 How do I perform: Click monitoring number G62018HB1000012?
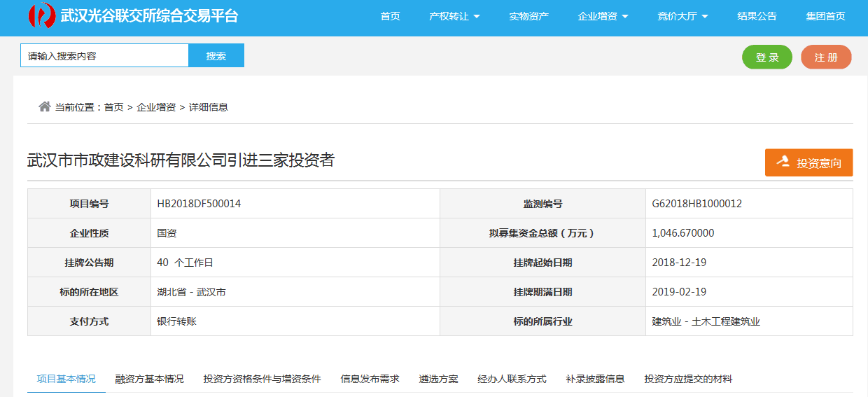(697, 204)
